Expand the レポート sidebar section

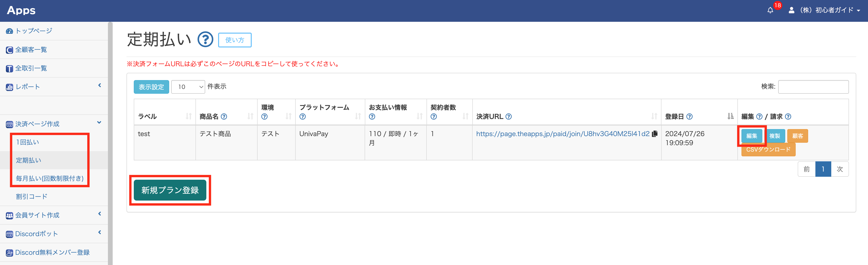click(x=54, y=87)
